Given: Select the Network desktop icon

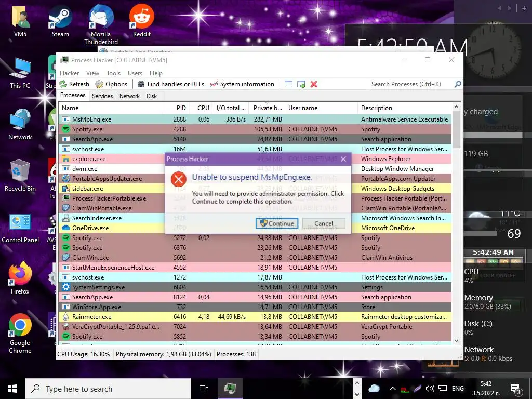Looking at the screenshot, I should 20,124.
